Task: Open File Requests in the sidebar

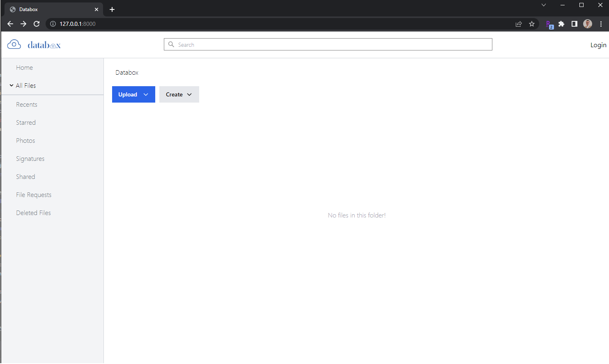Action: click(x=34, y=195)
